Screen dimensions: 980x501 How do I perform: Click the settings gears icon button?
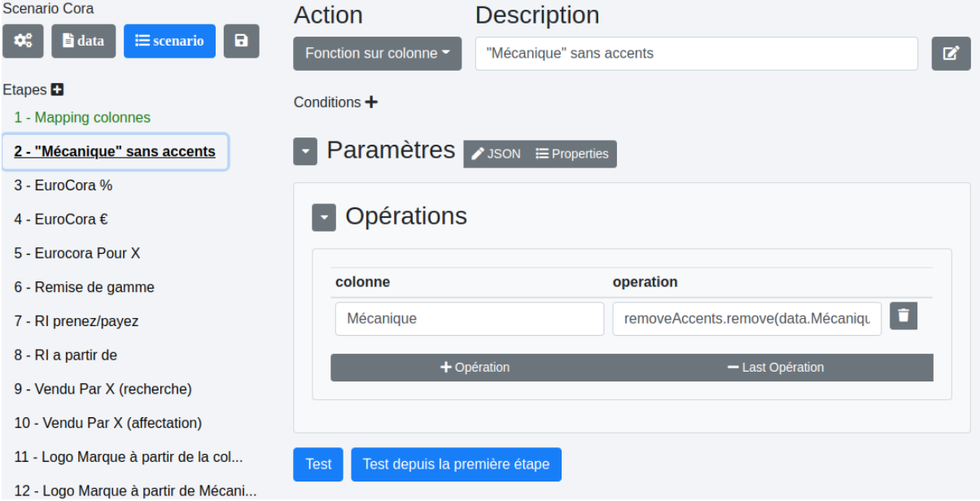point(23,41)
